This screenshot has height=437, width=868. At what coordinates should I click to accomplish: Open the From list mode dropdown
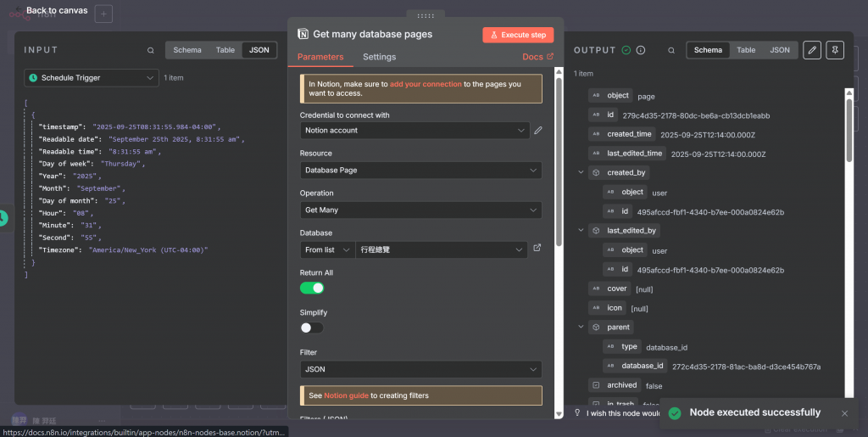click(x=327, y=250)
